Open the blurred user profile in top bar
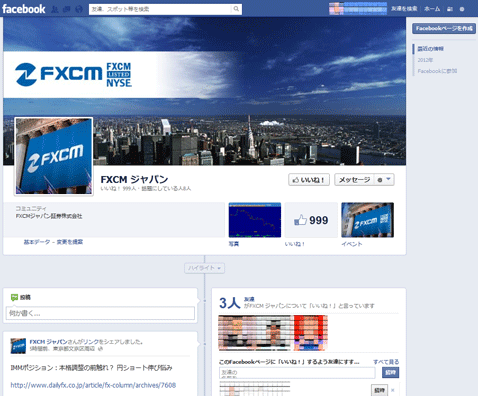 click(358, 9)
